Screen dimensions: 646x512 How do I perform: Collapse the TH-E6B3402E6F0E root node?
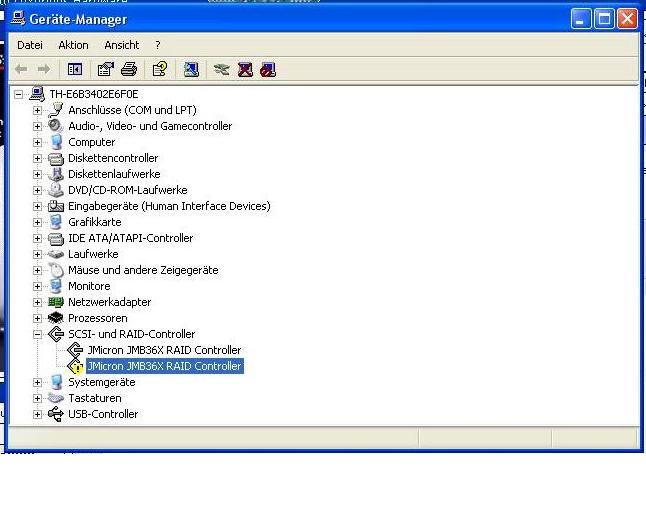tap(18, 94)
